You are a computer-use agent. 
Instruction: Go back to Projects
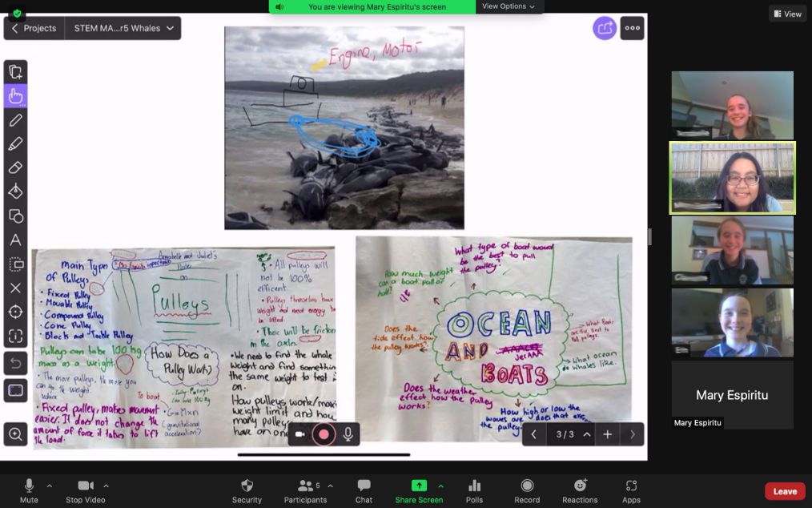34,28
